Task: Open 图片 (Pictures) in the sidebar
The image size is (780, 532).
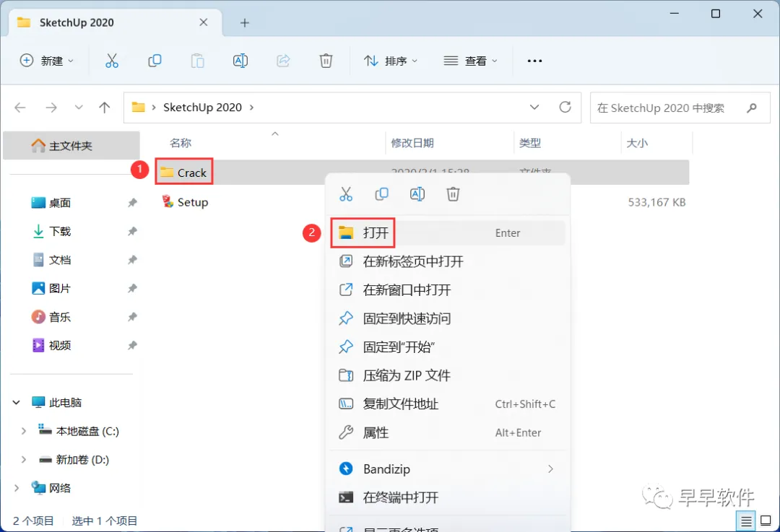Action: tap(60, 288)
